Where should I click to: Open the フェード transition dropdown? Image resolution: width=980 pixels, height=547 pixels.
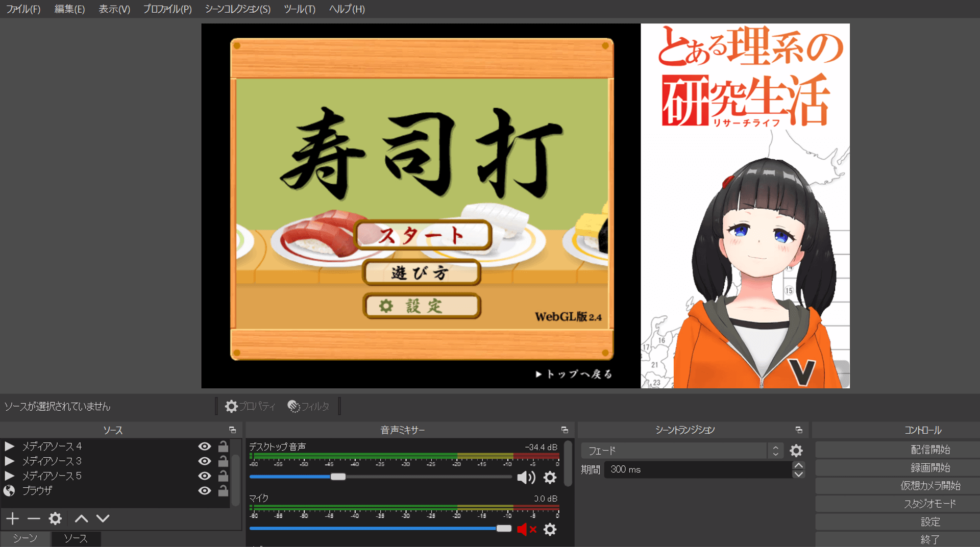682,451
